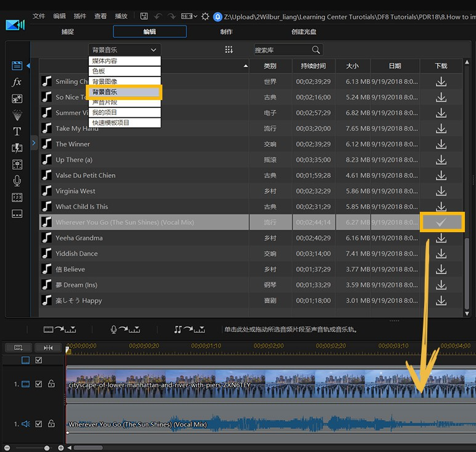Toggle the top timeline track checkbox
Viewport: 476px width, 452px height.
(38, 360)
